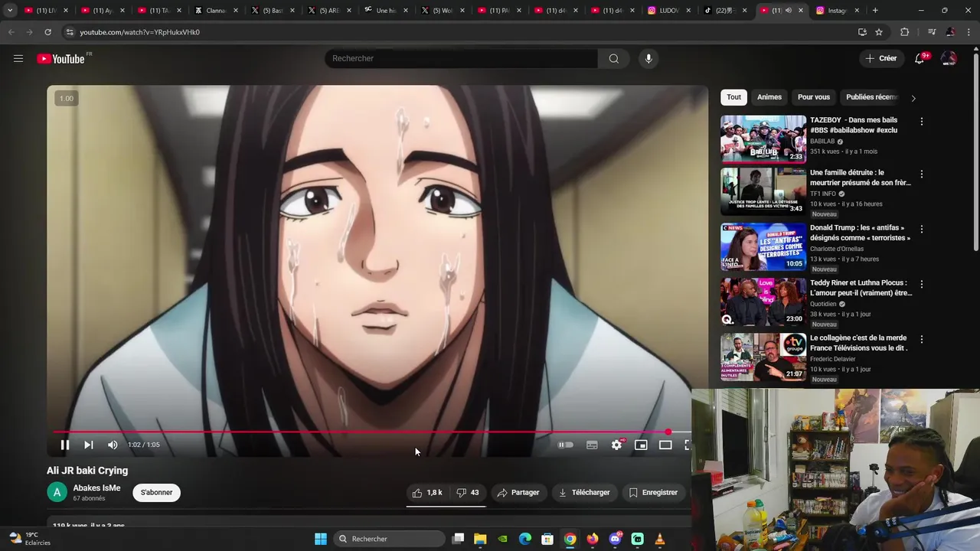Toggle subtitles in the player
The height and width of the screenshot is (551, 980).
(592, 445)
